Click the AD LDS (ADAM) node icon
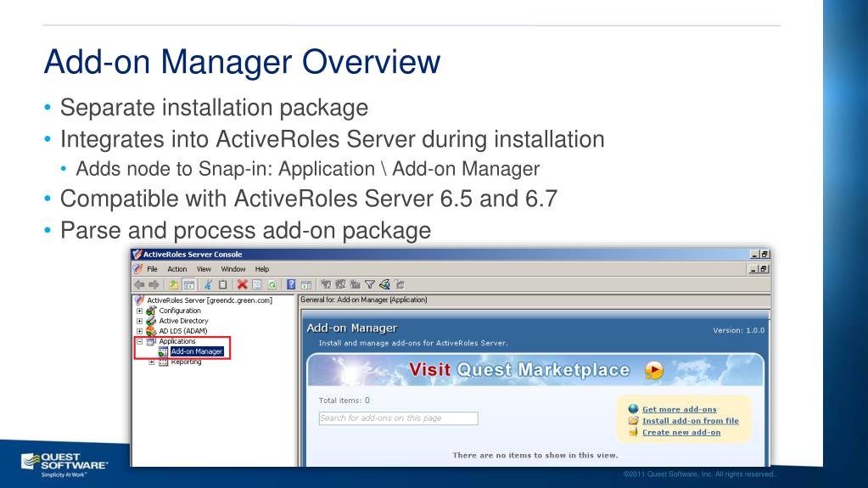Image resolution: width=868 pixels, height=488 pixels. click(x=151, y=331)
